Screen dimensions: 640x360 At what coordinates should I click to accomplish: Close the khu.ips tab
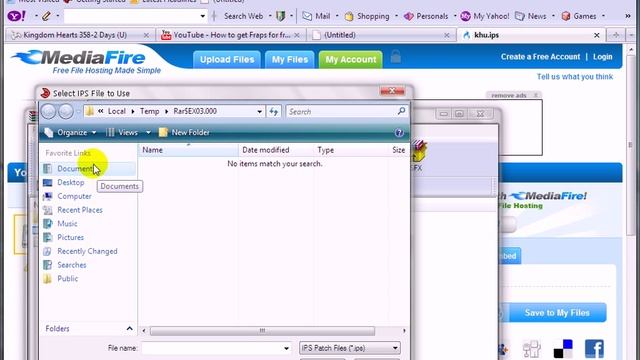(x=597, y=35)
